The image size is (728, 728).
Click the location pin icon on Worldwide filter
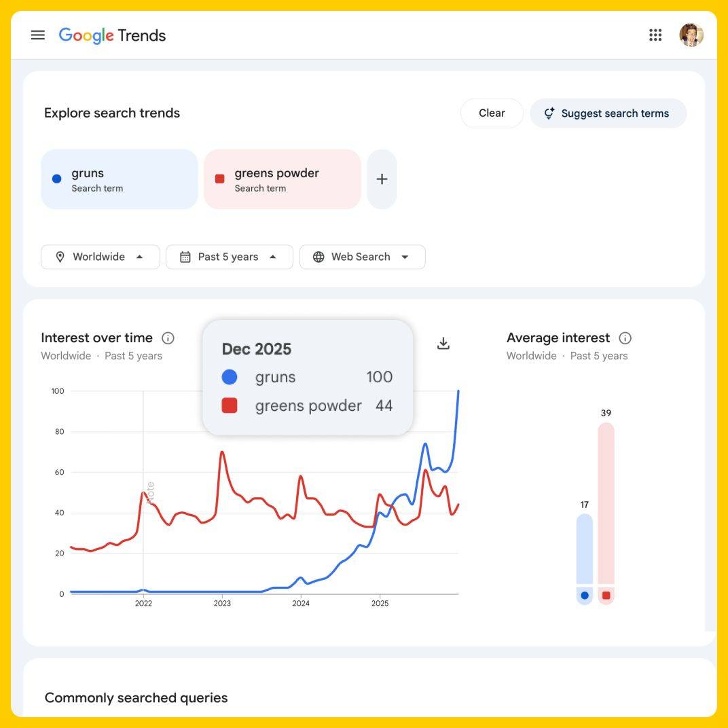pos(60,257)
